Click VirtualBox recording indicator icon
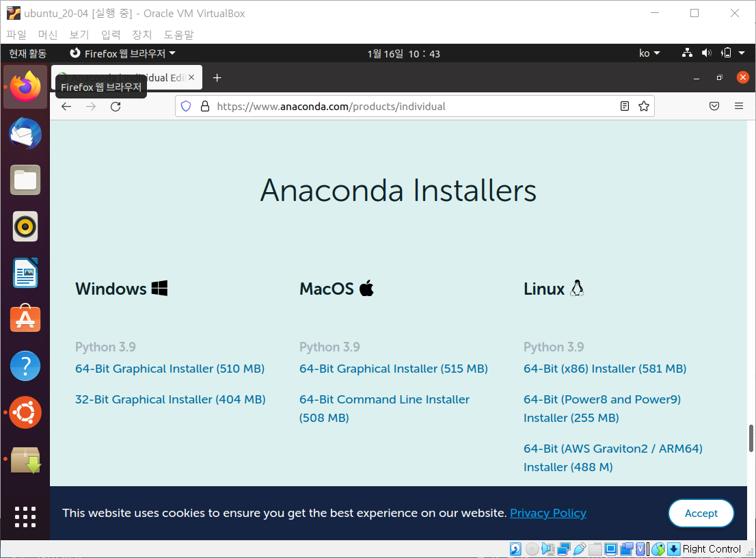The width and height of the screenshot is (756, 558). point(627,549)
